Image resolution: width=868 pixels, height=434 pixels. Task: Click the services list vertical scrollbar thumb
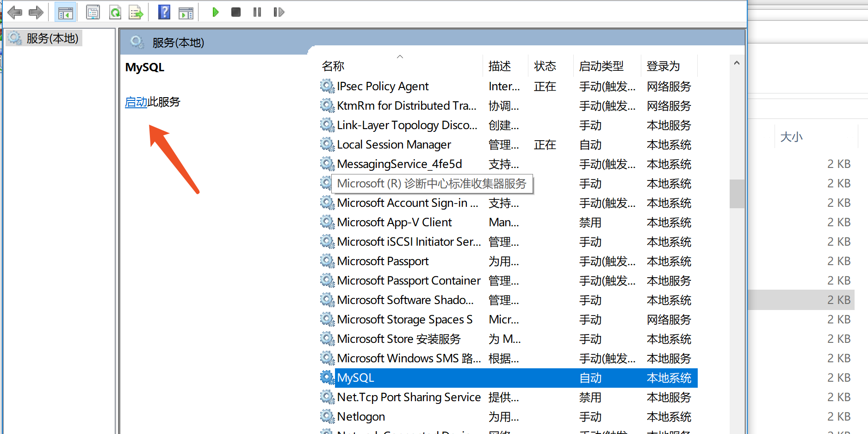737,194
